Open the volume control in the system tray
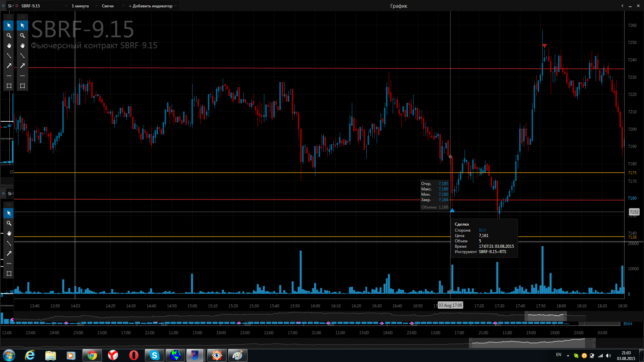644x362 pixels. coord(608,356)
